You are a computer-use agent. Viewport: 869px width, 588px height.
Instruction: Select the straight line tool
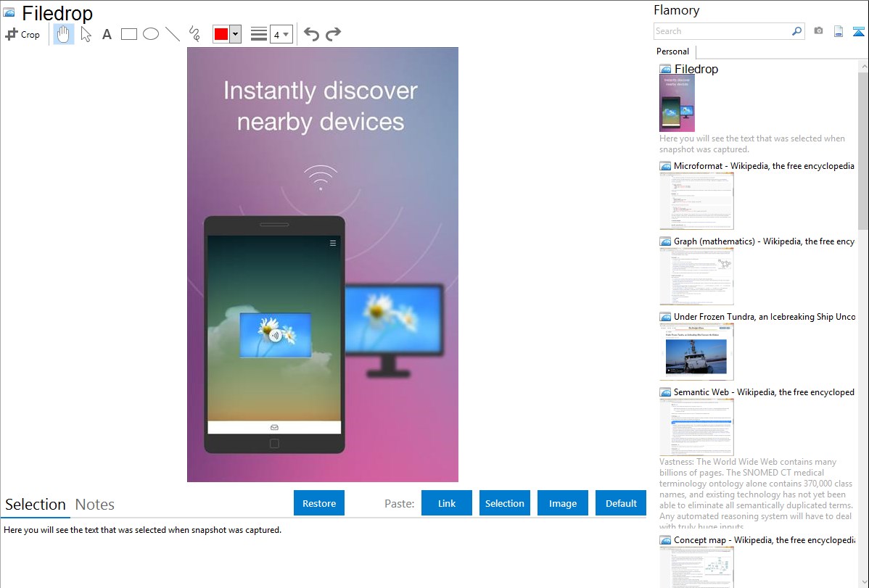click(x=173, y=34)
